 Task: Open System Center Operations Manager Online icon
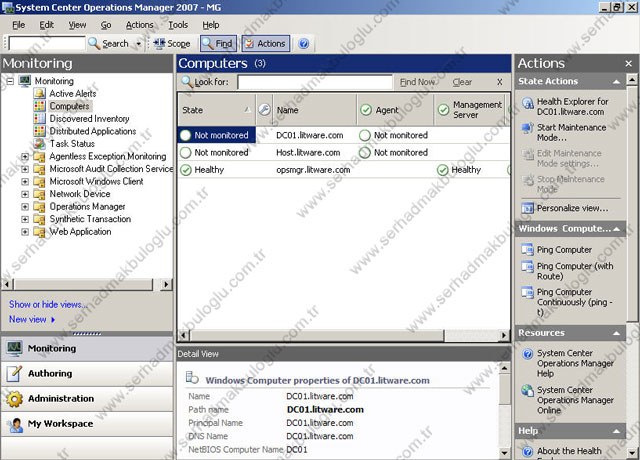[527, 391]
